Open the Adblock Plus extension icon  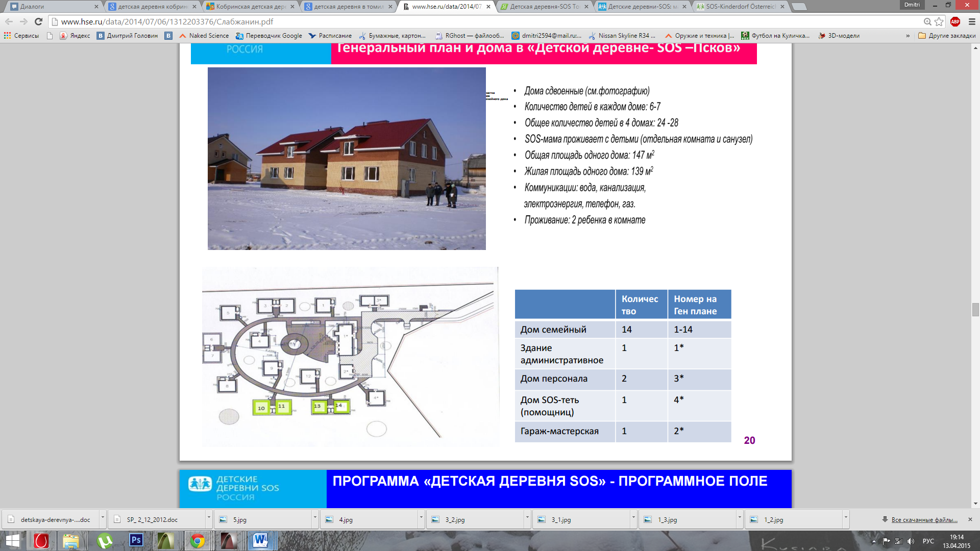955,21
